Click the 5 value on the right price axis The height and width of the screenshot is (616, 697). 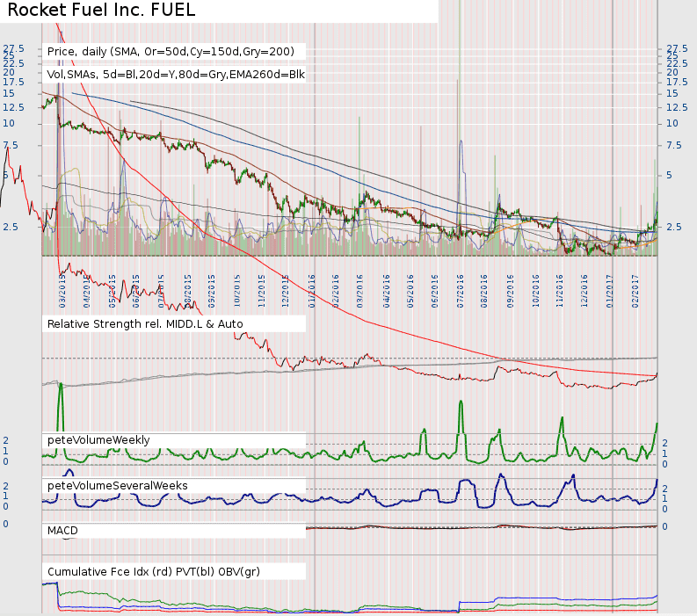(x=669, y=175)
